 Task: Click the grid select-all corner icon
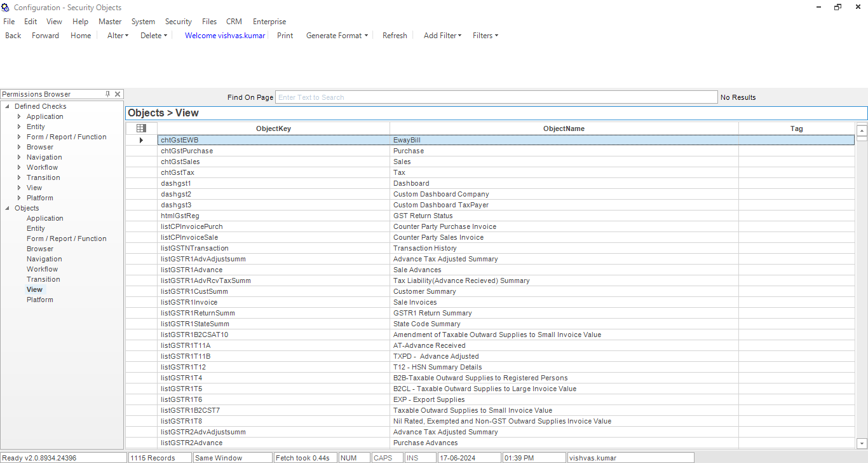[x=141, y=128]
